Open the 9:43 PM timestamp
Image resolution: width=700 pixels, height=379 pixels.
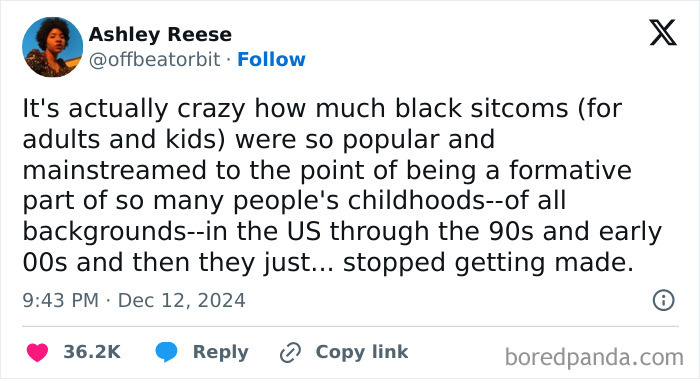coord(61,300)
